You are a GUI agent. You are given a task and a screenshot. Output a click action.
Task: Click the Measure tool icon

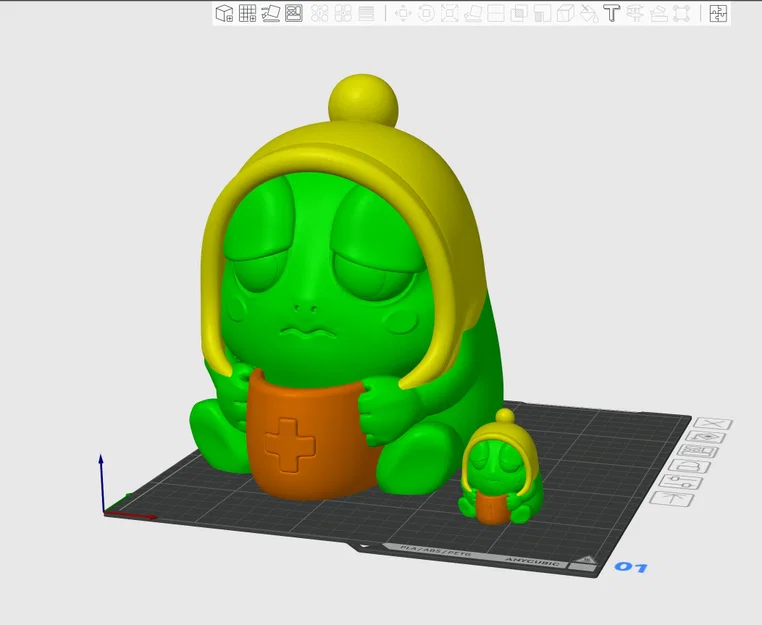(635, 13)
